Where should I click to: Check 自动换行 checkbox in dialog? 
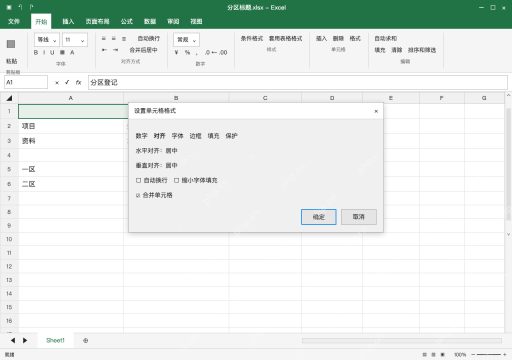[138, 180]
